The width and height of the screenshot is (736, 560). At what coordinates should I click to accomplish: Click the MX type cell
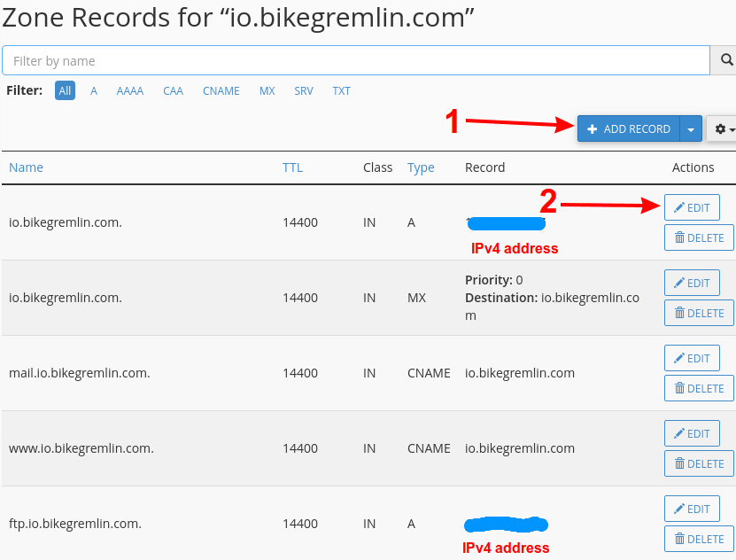coord(417,298)
